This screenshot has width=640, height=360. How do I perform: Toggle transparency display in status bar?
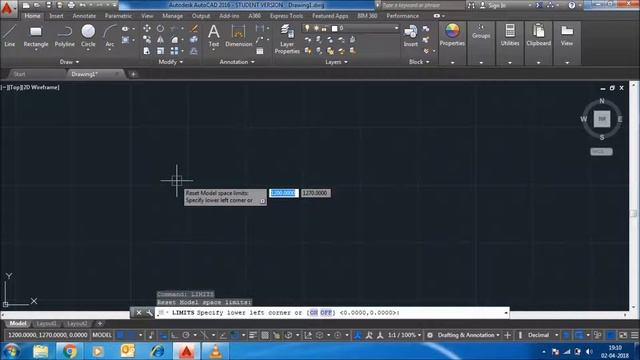pos(265,335)
